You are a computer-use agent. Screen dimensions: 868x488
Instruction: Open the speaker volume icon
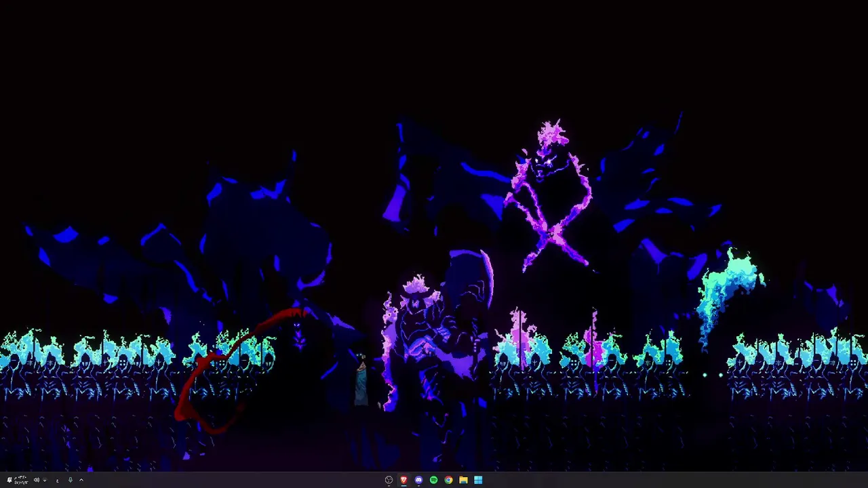37,480
